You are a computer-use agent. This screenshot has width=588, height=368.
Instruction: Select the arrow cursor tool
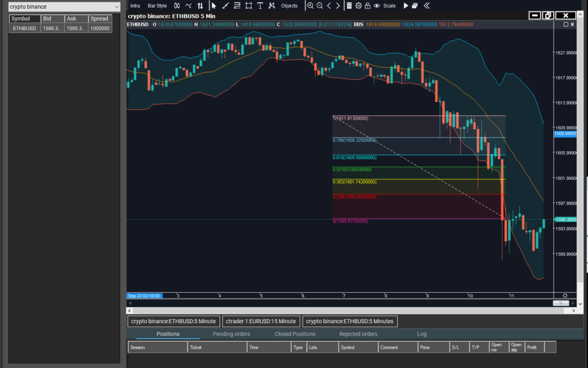click(214, 6)
